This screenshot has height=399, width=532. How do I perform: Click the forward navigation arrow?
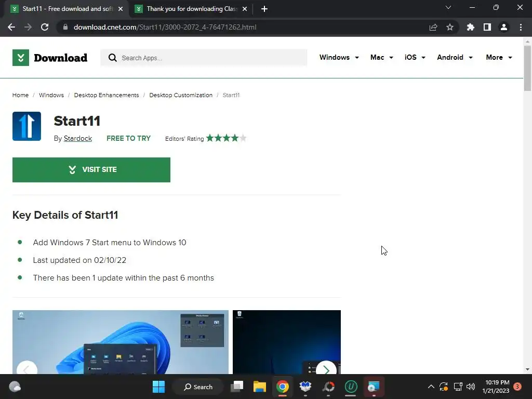(28, 27)
